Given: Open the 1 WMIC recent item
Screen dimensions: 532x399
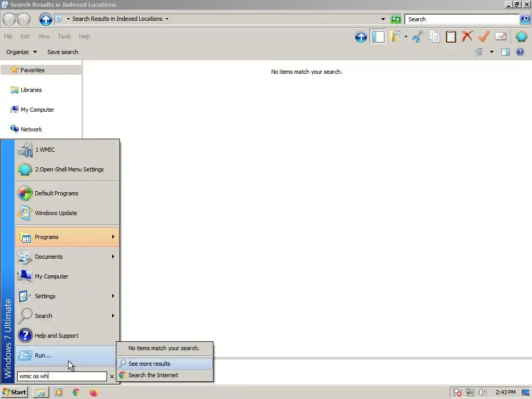Looking at the screenshot, I should click(67, 150).
